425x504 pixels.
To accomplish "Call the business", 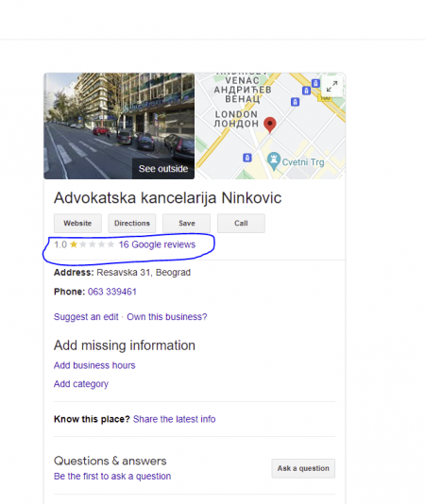I will 241,223.
